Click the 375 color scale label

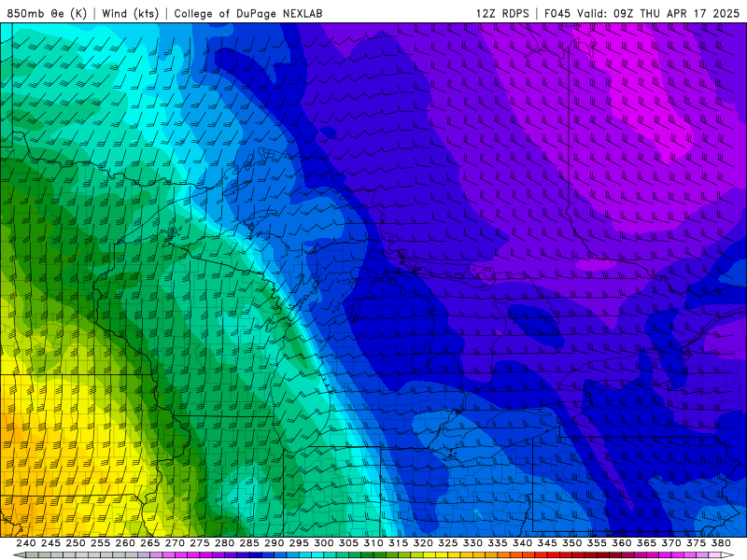click(696, 543)
